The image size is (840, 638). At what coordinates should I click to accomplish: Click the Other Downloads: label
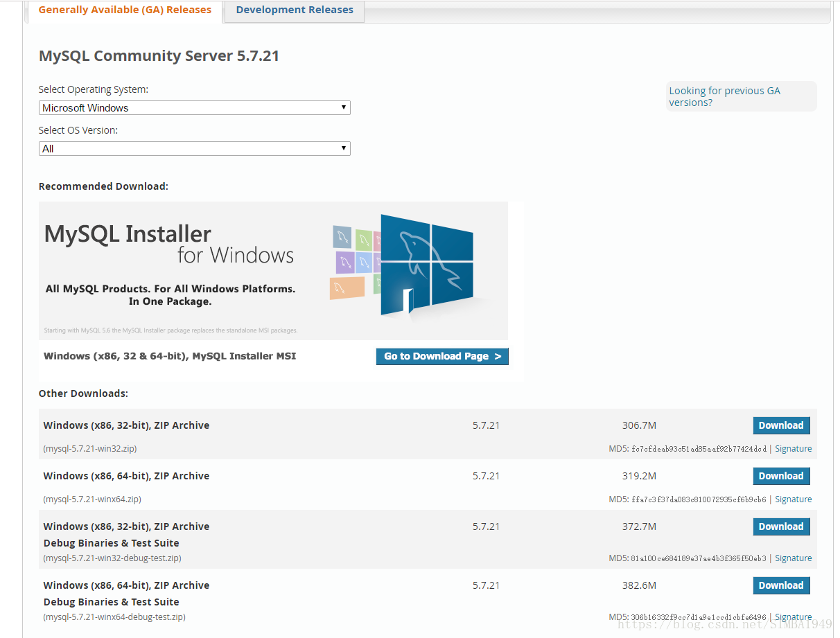coord(83,393)
